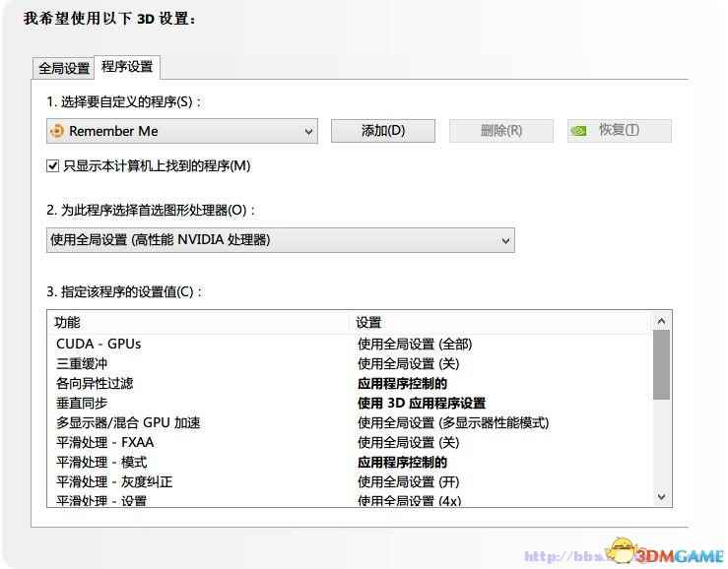The image size is (728, 569).
Task: Click the Remember Me program icon
Action: [x=57, y=131]
